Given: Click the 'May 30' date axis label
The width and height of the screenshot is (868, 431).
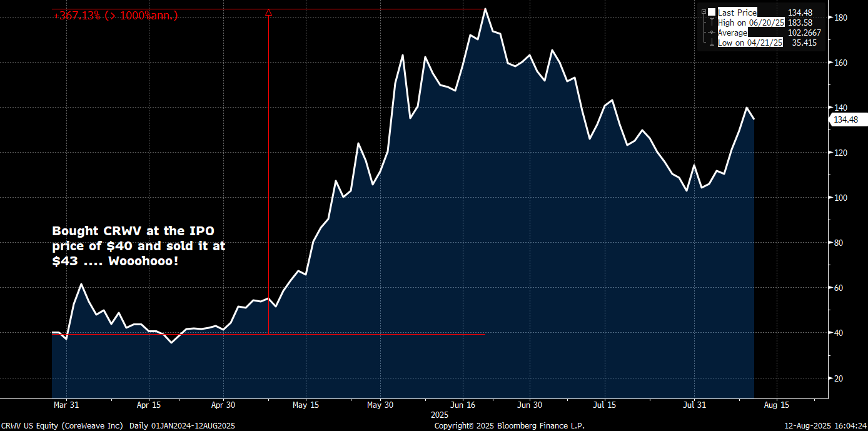Looking at the screenshot, I should click(x=380, y=404).
